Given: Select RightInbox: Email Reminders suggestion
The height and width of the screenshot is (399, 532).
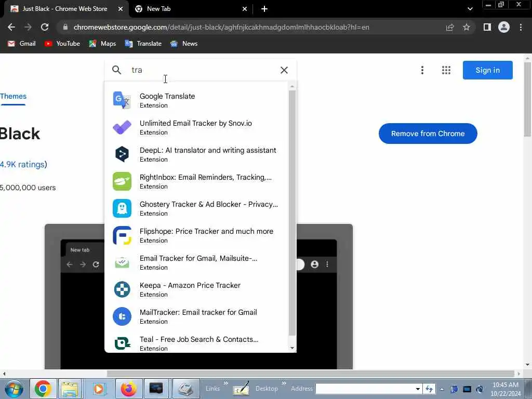Looking at the screenshot, I should (197, 181).
